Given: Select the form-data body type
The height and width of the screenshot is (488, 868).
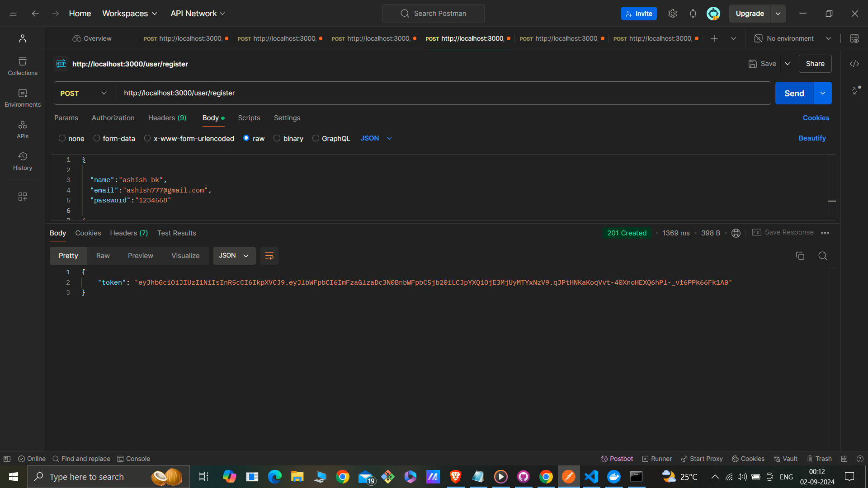Looking at the screenshot, I should 97,138.
